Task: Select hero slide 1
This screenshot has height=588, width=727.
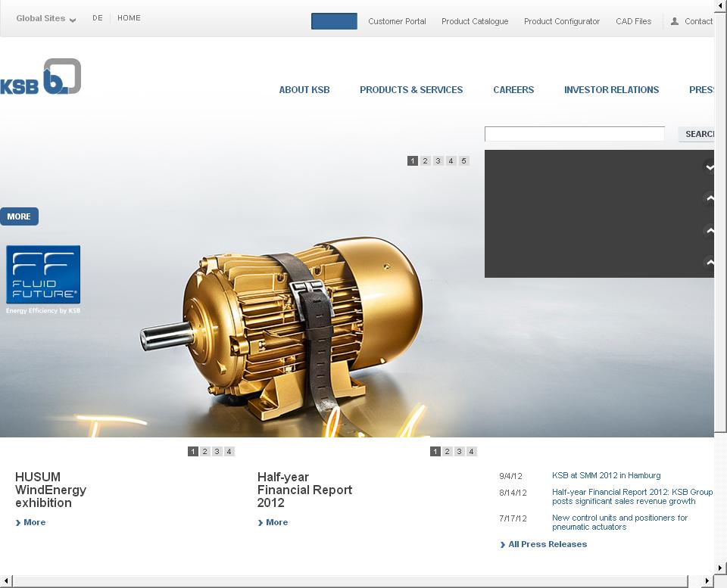Action: pos(412,160)
